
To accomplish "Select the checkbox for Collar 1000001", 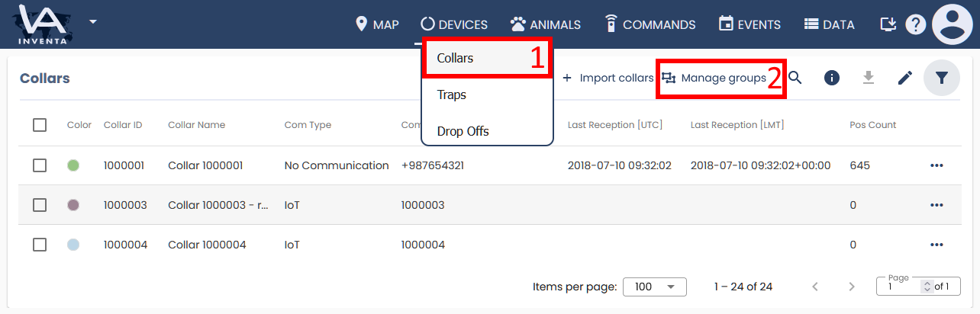I will (x=40, y=165).
